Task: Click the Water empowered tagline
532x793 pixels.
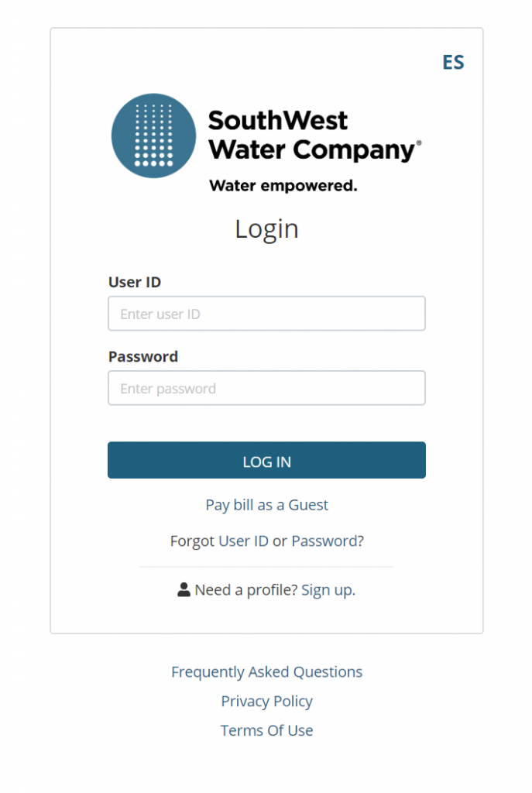Action: coord(283,186)
